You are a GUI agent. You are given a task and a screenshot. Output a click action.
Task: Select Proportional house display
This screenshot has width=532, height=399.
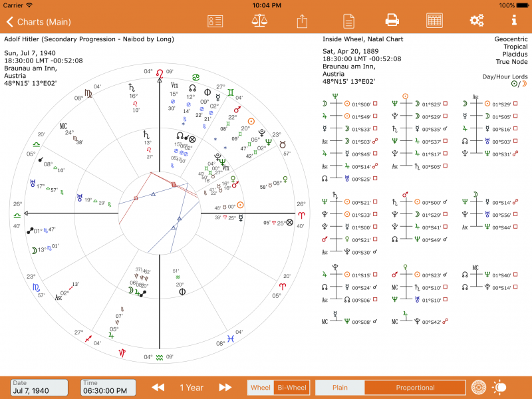(415, 388)
